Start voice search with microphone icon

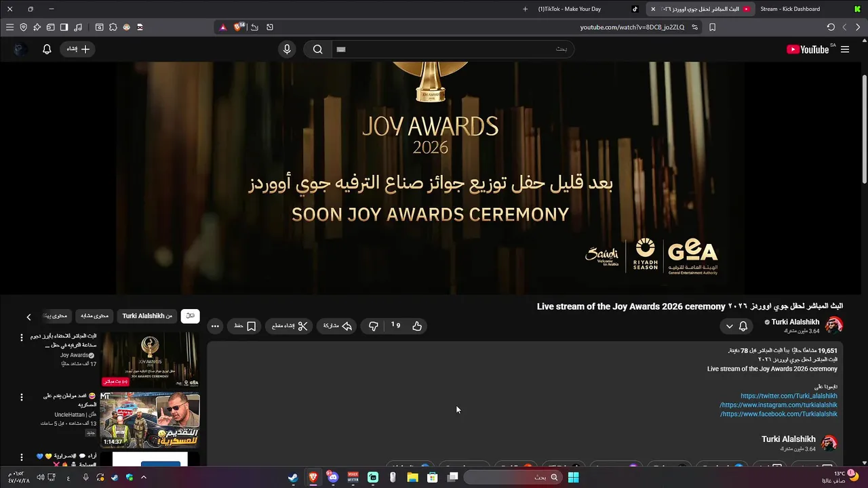click(287, 49)
